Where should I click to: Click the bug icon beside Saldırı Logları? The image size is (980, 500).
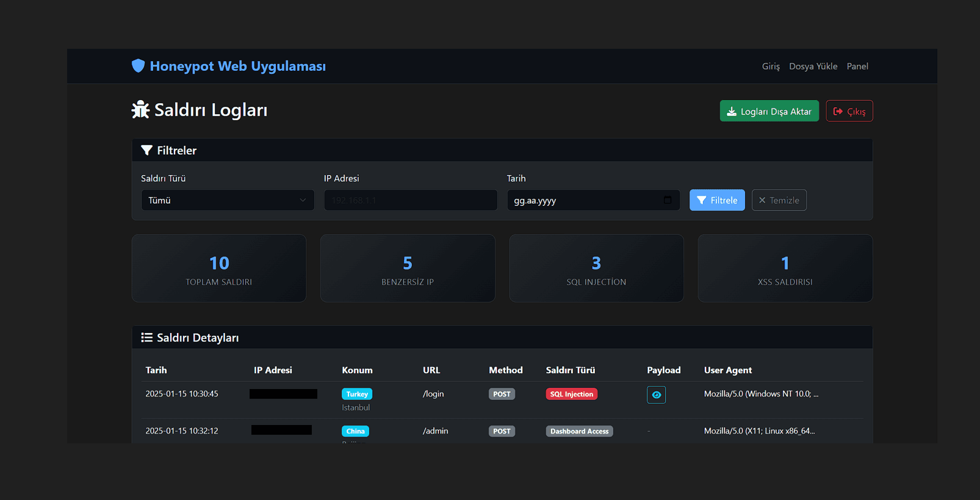point(140,110)
